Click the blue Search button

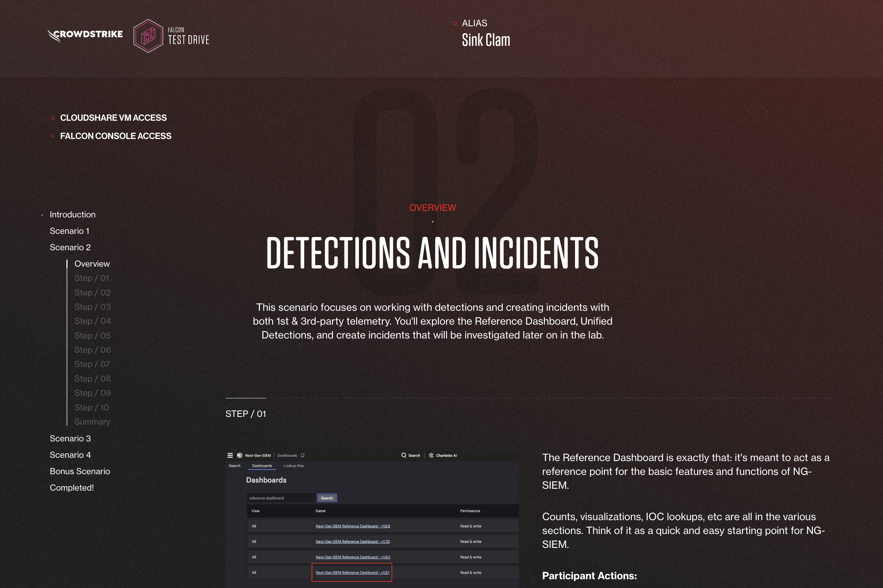327,498
